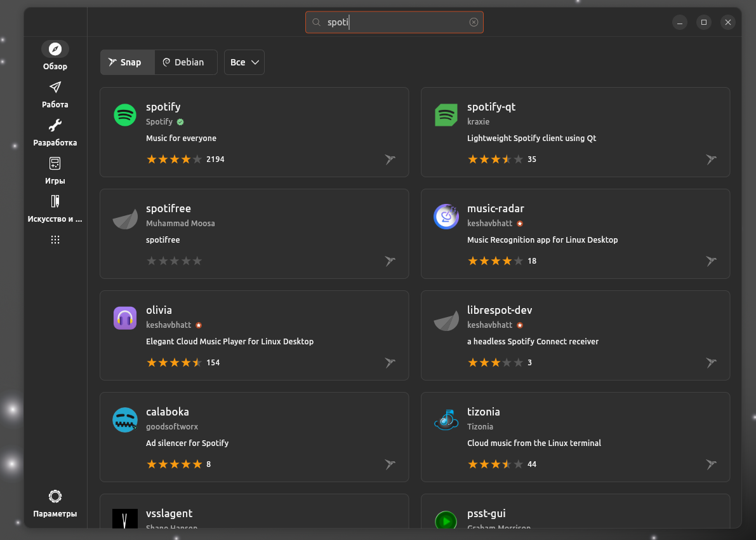The image size is (756, 540).
Task: Open the calaboka app title
Action: click(x=168, y=412)
